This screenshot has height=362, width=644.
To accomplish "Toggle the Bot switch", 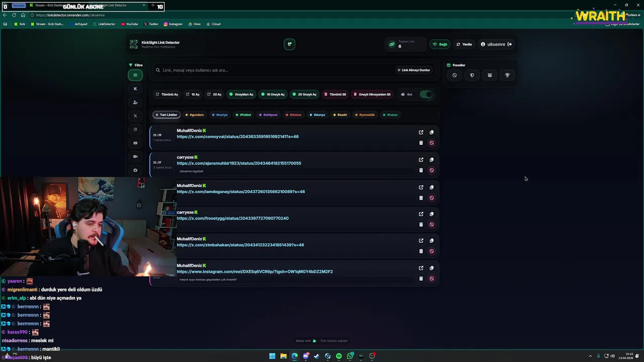I will [426, 94].
